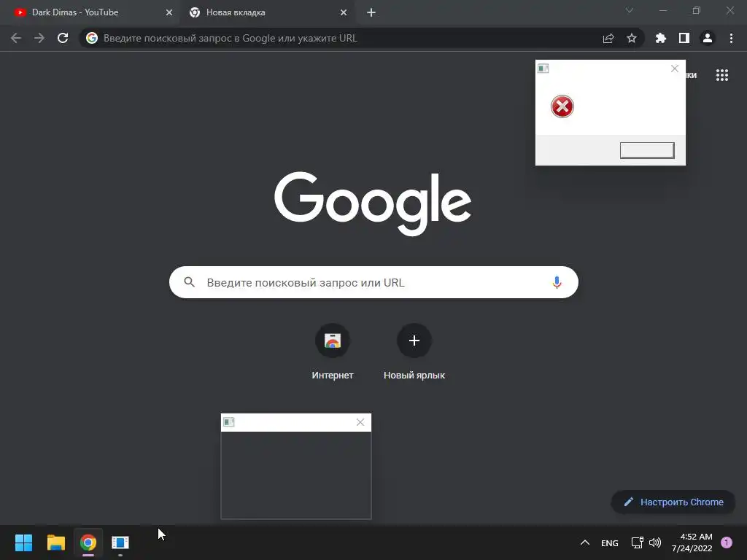Show hidden tray icons chevron
This screenshot has height=560, width=747.
pos(585,542)
